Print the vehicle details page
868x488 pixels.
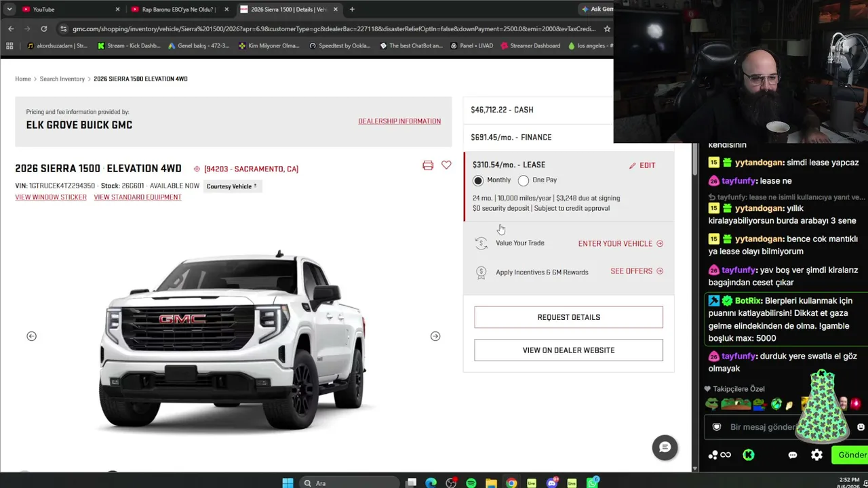(x=428, y=165)
